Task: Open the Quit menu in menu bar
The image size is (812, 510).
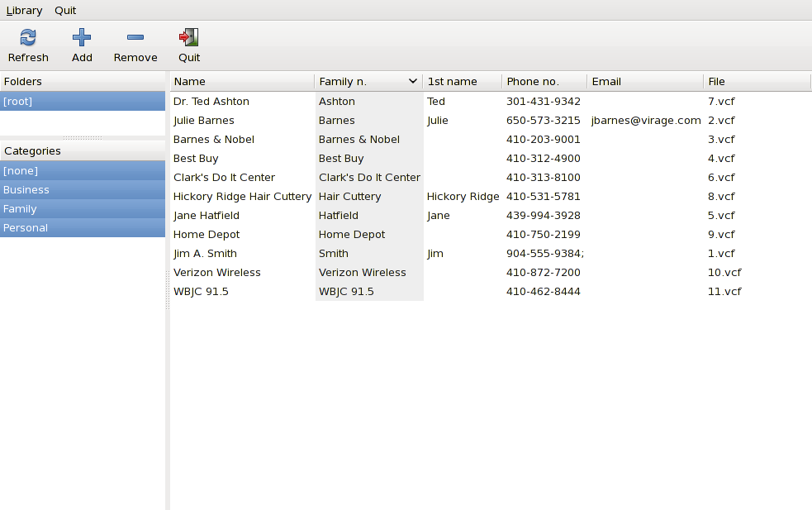Action: pos(65,11)
